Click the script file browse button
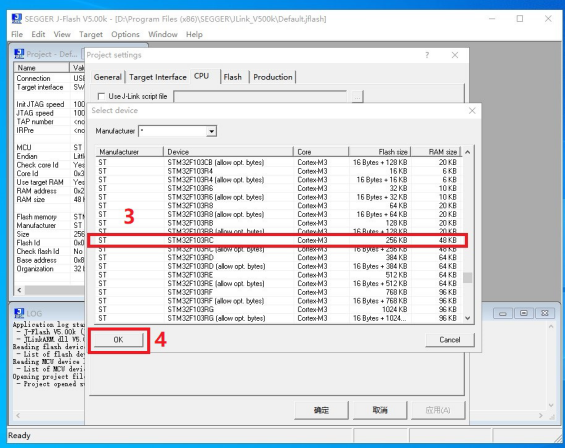This screenshot has width=565, height=448. pos(357,97)
